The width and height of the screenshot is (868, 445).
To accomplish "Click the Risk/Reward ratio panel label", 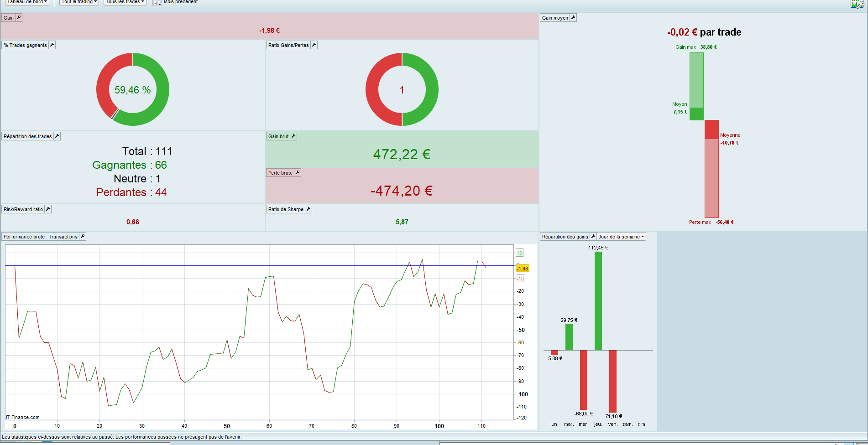I will coord(23,209).
